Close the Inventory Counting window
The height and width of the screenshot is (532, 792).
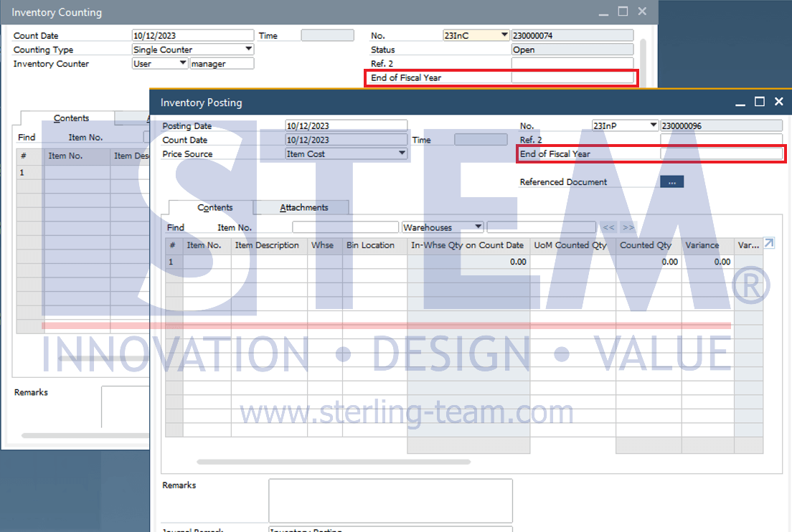[x=642, y=11]
